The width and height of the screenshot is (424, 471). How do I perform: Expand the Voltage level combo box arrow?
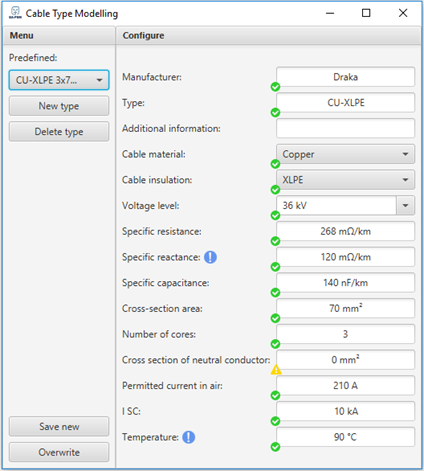point(405,205)
